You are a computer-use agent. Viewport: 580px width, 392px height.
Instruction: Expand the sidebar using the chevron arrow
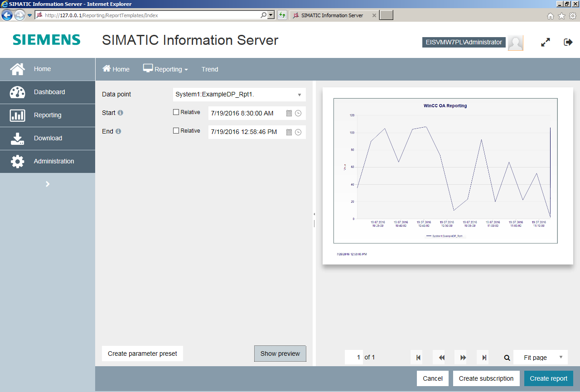coord(48,184)
